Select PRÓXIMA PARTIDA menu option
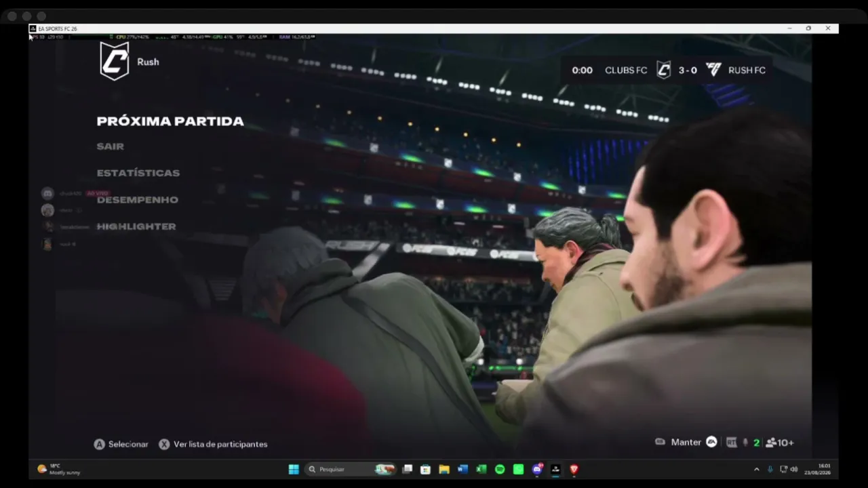868x488 pixels. (x=170, y=121)
